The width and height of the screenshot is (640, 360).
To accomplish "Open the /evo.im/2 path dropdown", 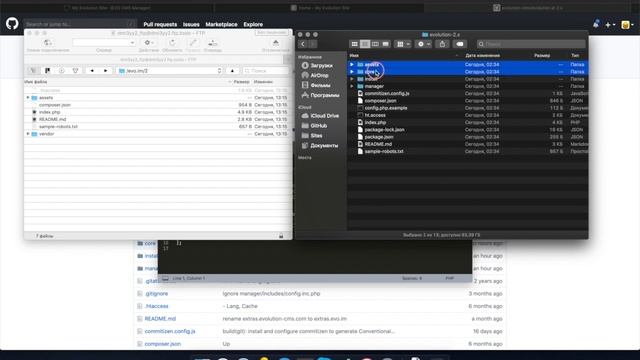I will tap(170, 71).
